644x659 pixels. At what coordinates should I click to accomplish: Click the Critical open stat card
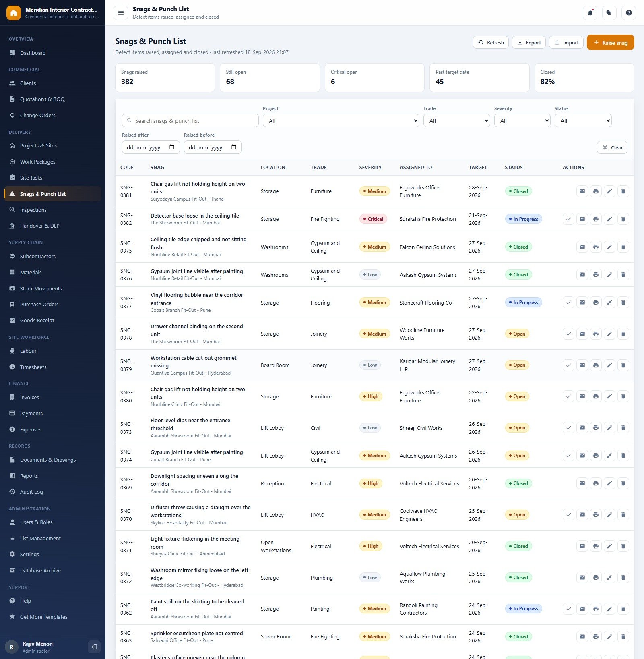[x=374, y=78]
